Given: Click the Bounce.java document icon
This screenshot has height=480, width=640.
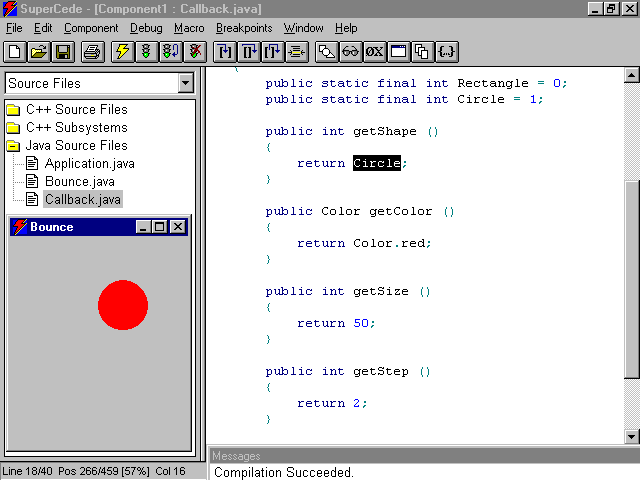Looking at the screenshot, I should coord(32,181).
